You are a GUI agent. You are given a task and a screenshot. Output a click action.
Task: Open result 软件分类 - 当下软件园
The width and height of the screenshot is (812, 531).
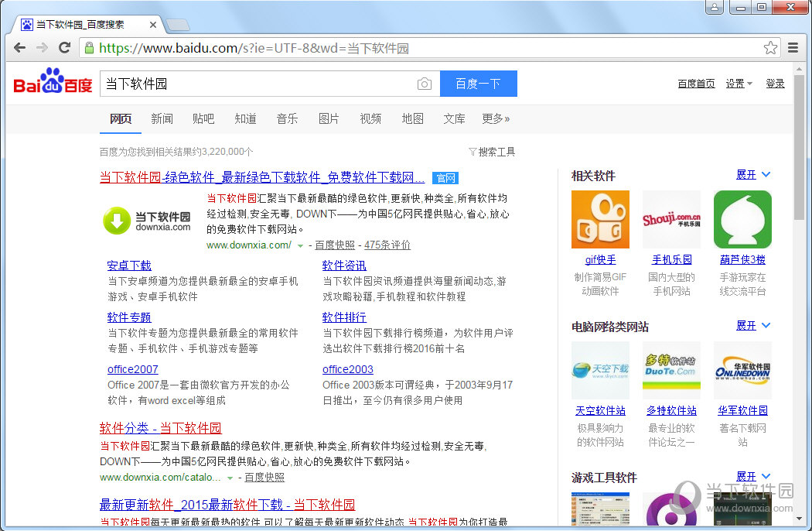161,428
